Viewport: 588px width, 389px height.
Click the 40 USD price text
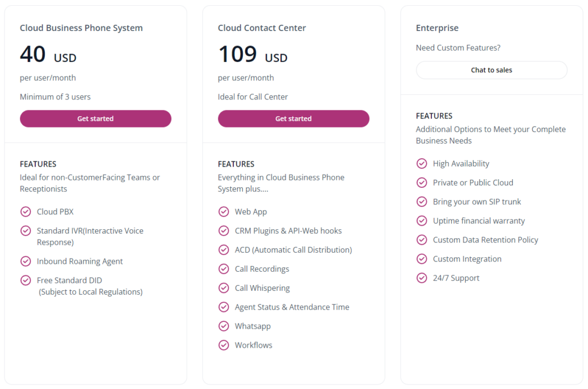(48, 55)
